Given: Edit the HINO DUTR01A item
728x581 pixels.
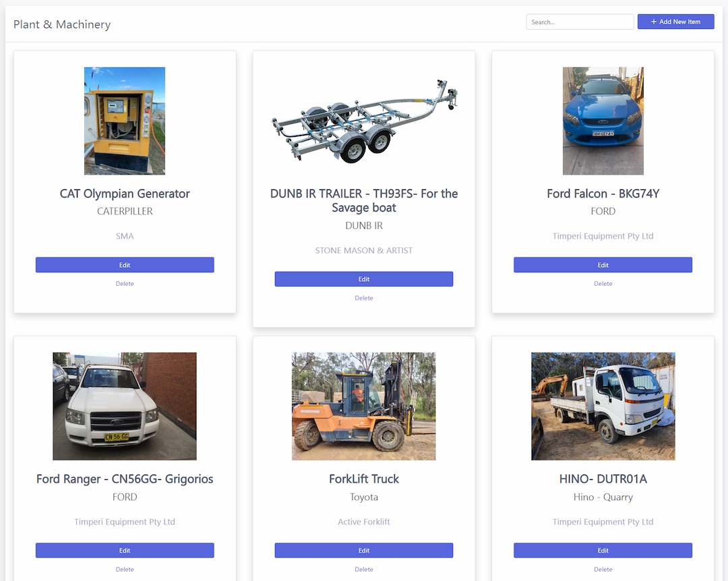Looking at the screenshot, I should click(x=603, y=551).
